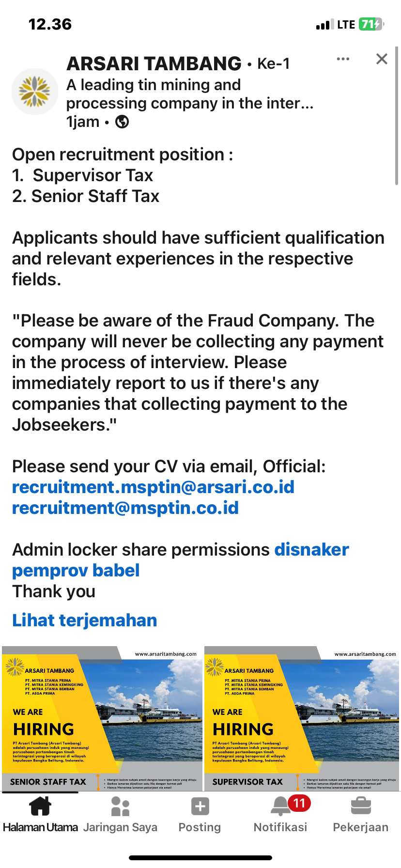
Task: Switch to Jaringan Saya network tab
Action: tap(120, 815)
